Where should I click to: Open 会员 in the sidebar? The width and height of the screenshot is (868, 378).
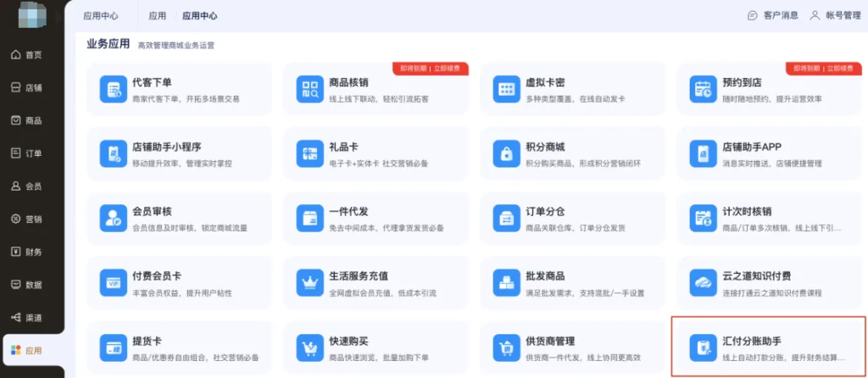(x=26, y=186)
